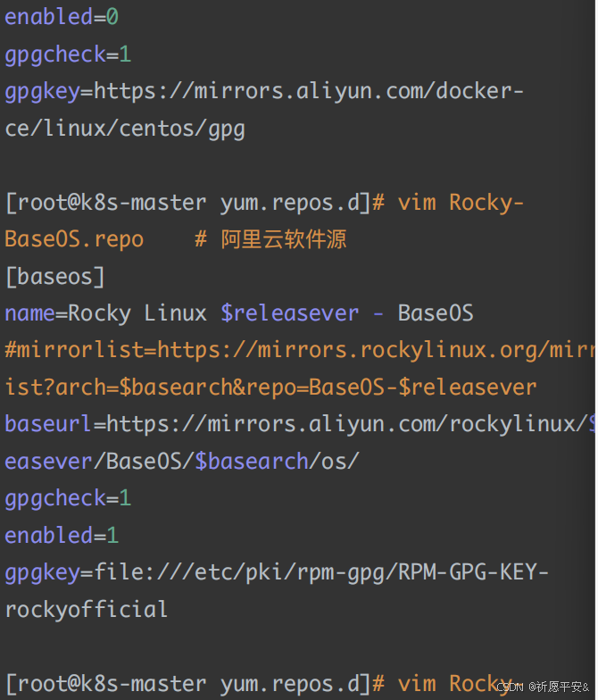
Task: Click the [baseos] section header
Action: (55, 277)
